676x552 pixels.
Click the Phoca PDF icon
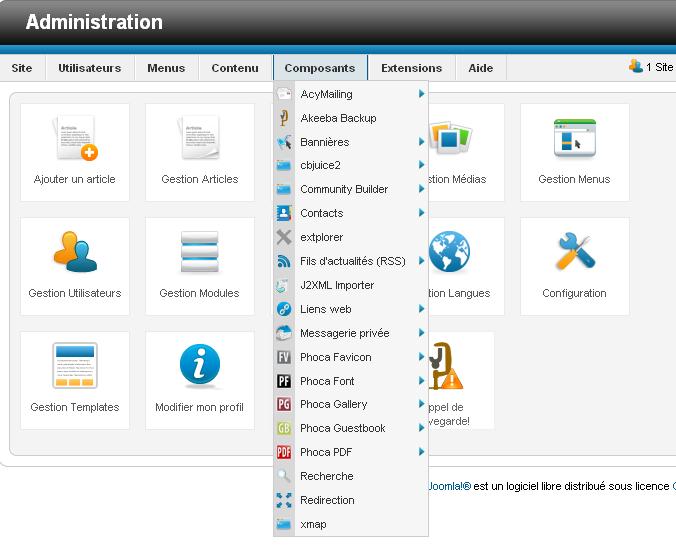pyautogui.click(x=284, y=452)
